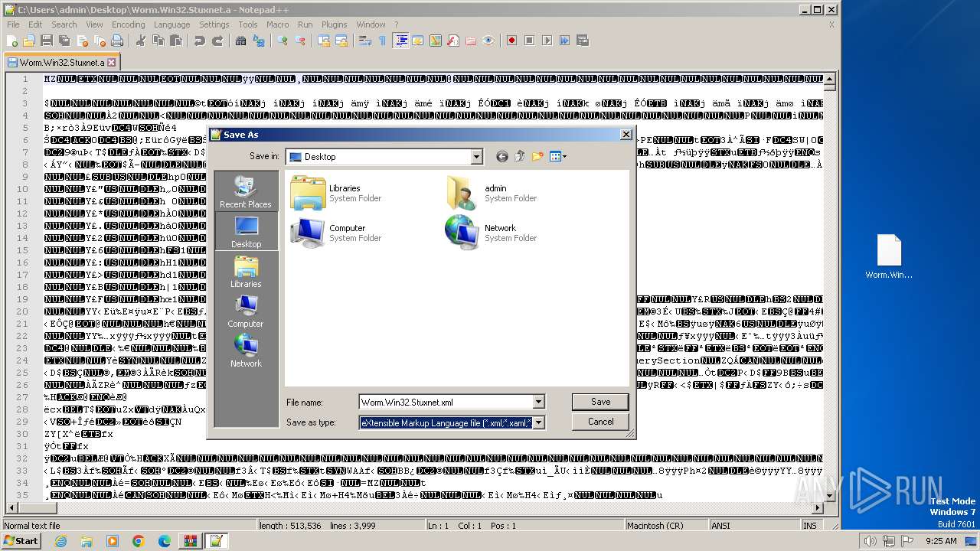The image size is (980, 551).
Task: Click the Paste toolbar icon
Action: pos(175,41)
